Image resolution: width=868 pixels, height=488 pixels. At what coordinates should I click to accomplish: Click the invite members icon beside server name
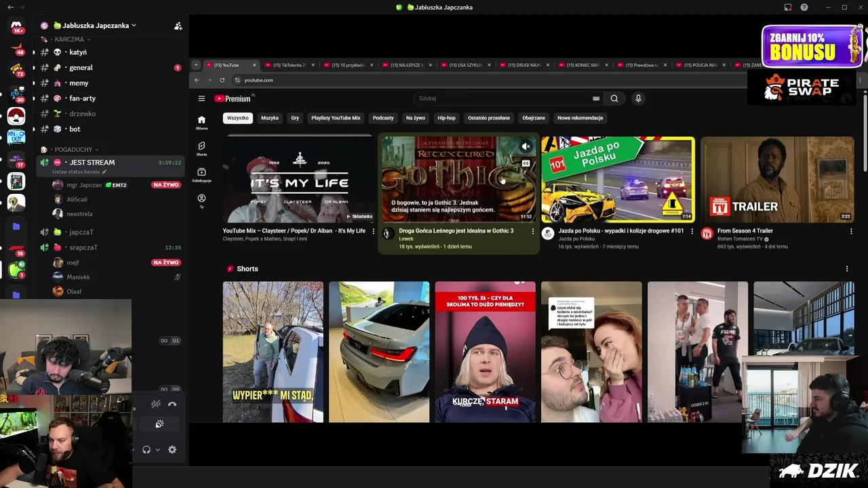(178, 26)
